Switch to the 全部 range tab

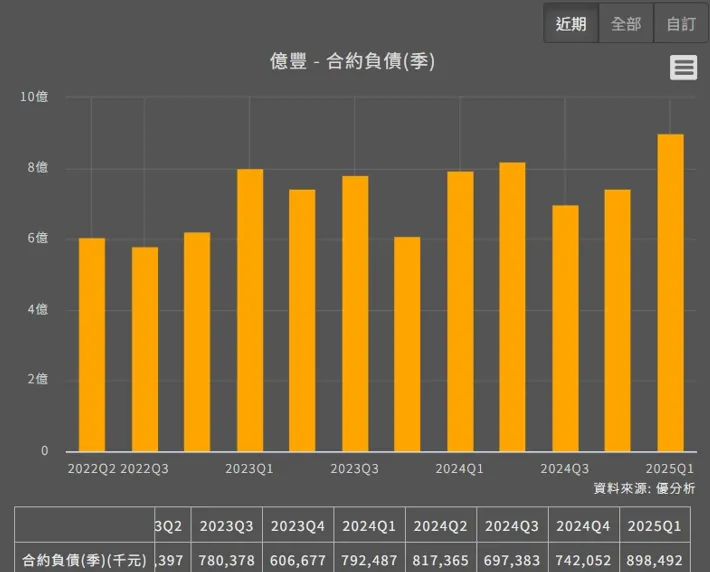(x=626, y=23)
